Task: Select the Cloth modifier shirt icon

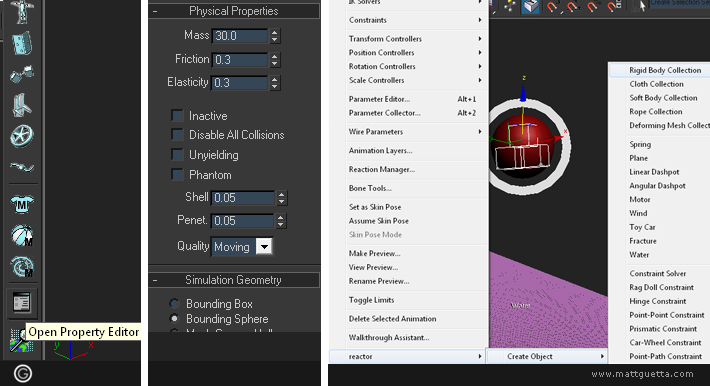Action: pos(21,204)
